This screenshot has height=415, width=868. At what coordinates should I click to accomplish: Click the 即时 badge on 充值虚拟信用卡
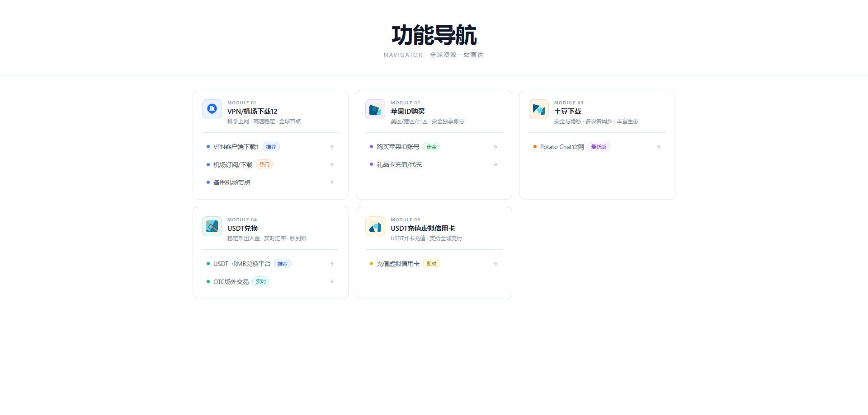pyautogui.click(x=432, y=264)
